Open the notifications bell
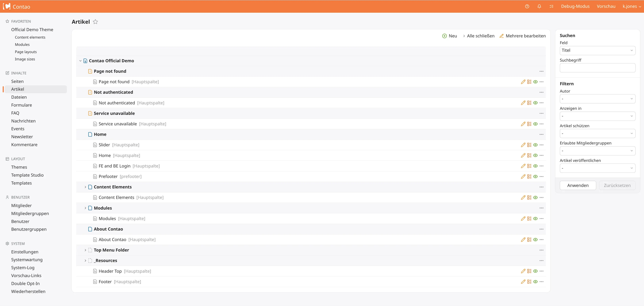This screenshot has width=644, height=306. (539, 6)
